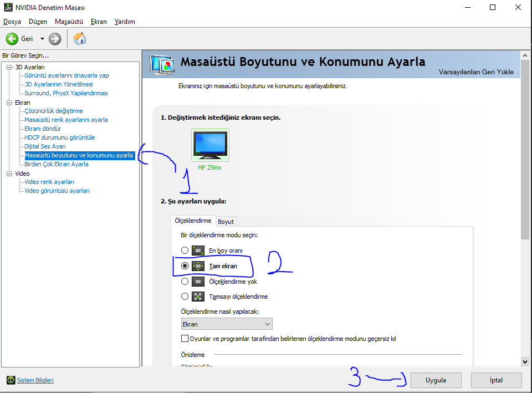The width and height of the screenshot is (532, 393).
Task: Click the Geri button label
Action: point(27,39)
